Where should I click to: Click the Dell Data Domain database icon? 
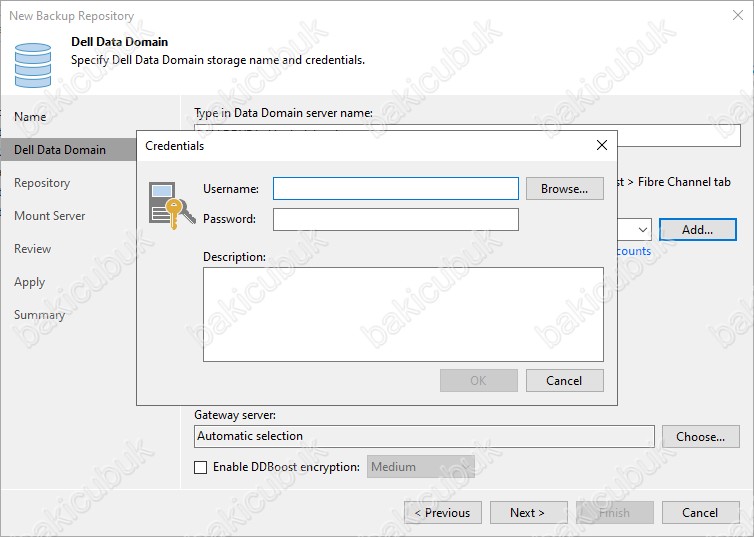pos(33,65)
